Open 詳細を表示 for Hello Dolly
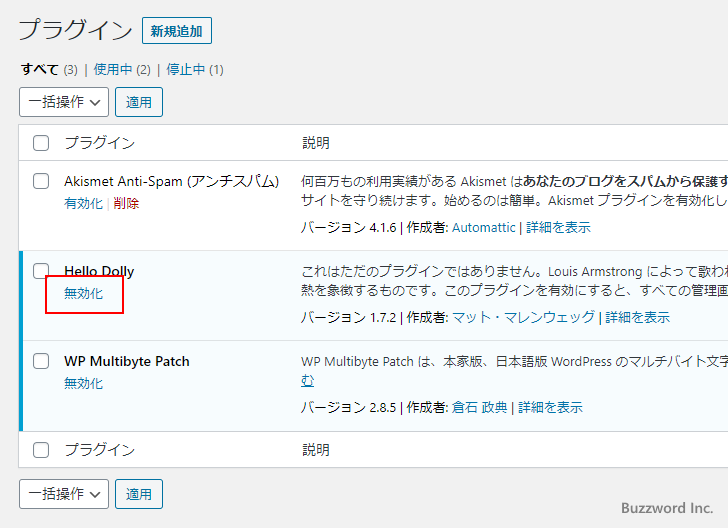Image resolution: width=728 pixels, height=528 pixels. (637, 317)
